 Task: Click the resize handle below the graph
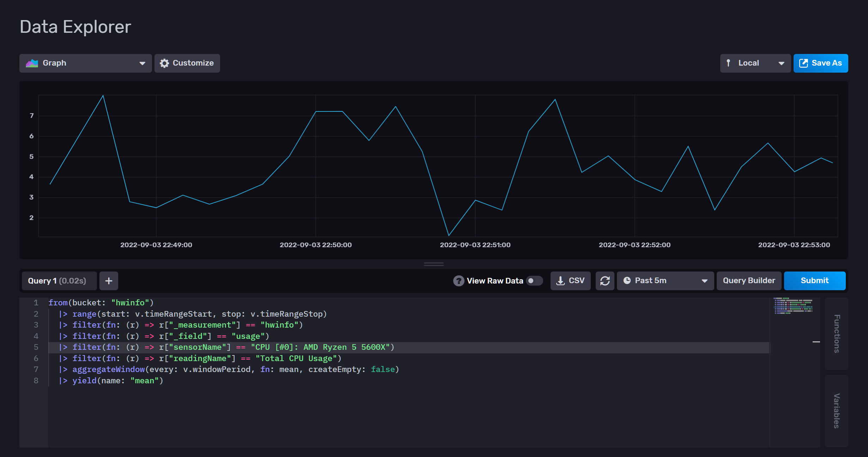[434, 264]
